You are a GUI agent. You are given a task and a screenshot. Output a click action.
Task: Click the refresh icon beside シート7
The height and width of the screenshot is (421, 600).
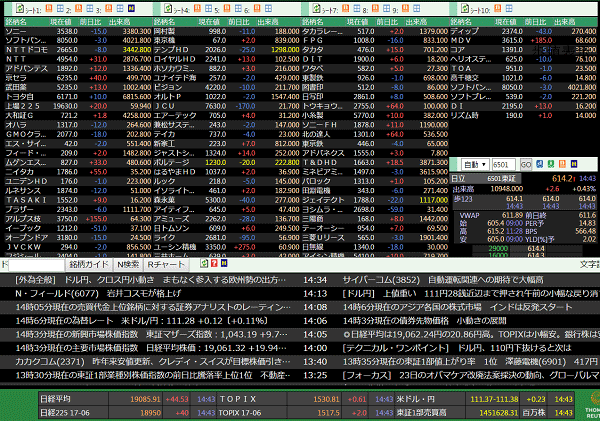point(316,8)
